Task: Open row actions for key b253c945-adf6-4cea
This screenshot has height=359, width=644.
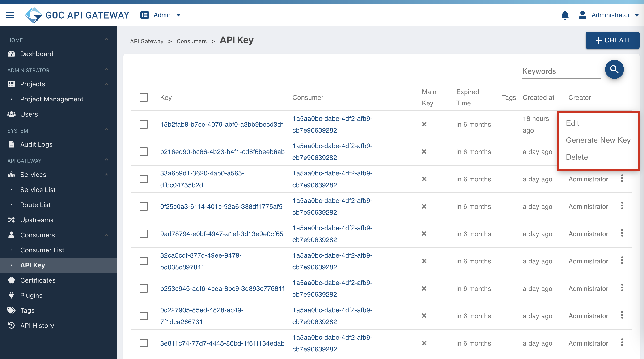Action: 622,288
